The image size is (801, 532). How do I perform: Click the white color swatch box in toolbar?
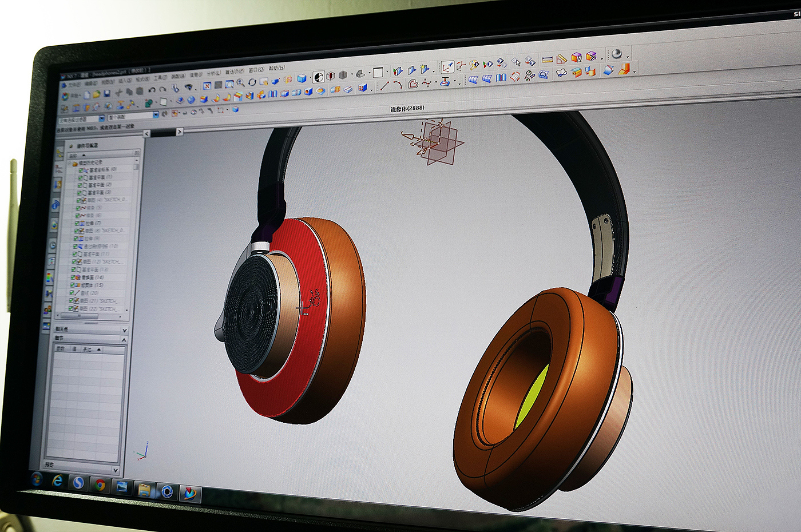(x=378, y=73)
